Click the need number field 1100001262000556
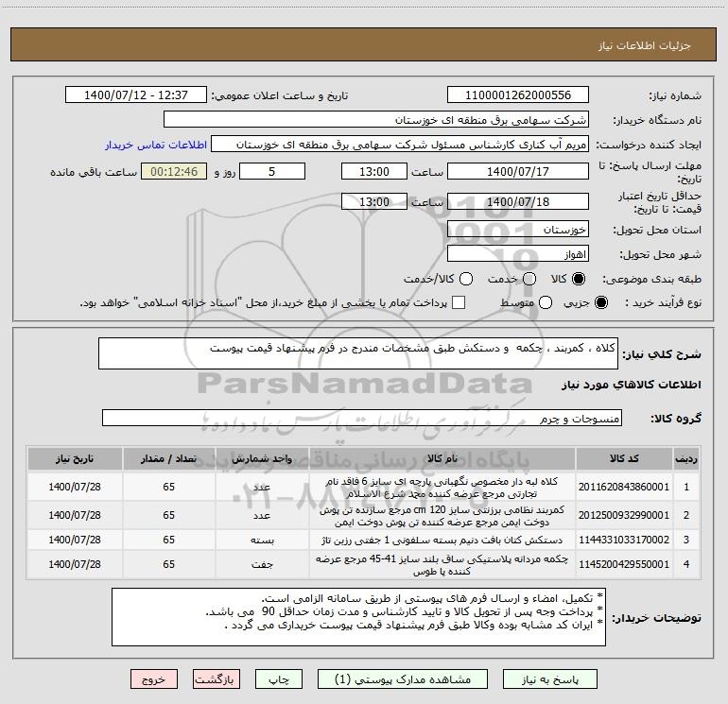728x704 pixels. coord(518,95)
